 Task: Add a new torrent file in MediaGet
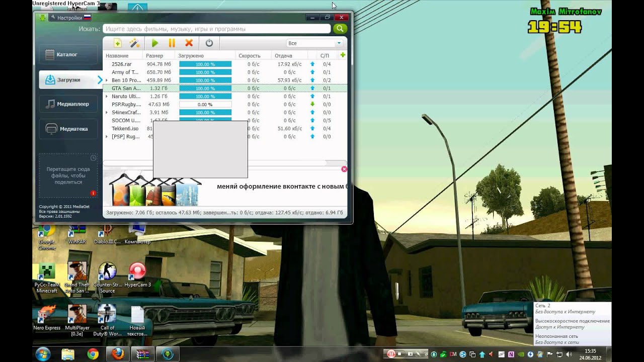[x=117, y=43]
